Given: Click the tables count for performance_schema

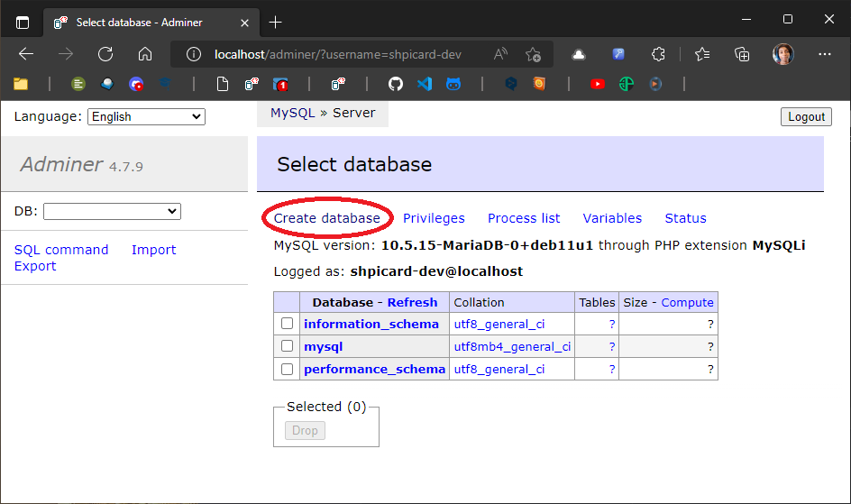Looking at the screenshot, I should coord(611,369).
